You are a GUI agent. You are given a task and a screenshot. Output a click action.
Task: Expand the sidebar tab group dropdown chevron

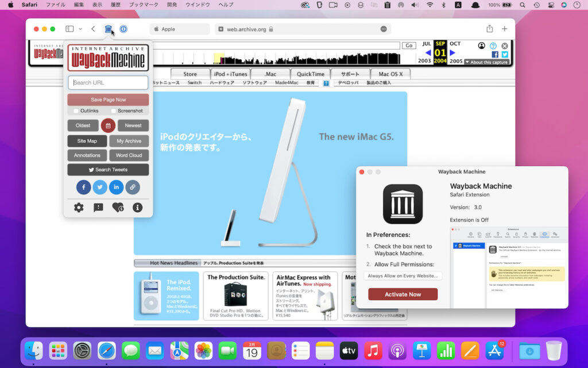[x=80, y=29]
